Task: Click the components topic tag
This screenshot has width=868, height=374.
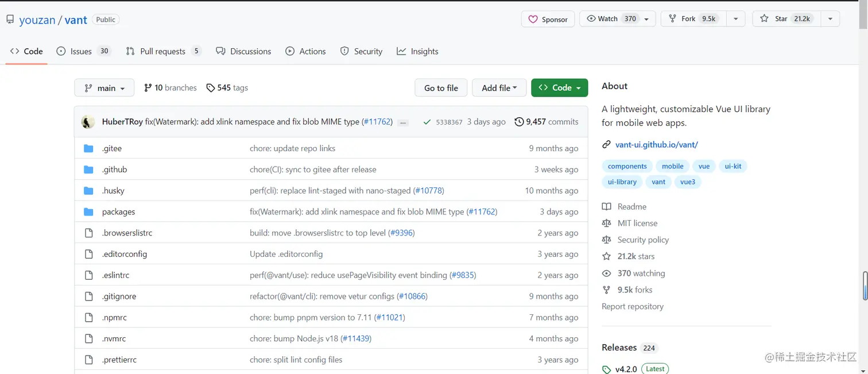Action: point(627,166)
